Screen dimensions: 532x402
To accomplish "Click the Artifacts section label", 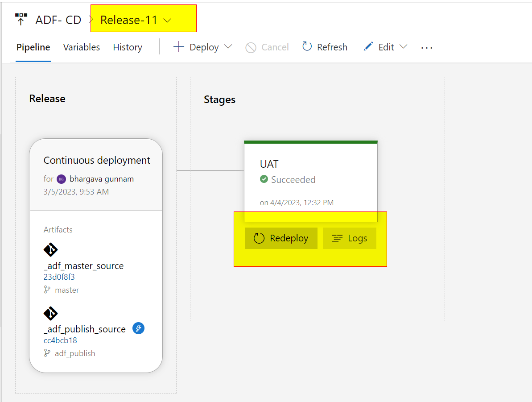I will pos(58,230).
